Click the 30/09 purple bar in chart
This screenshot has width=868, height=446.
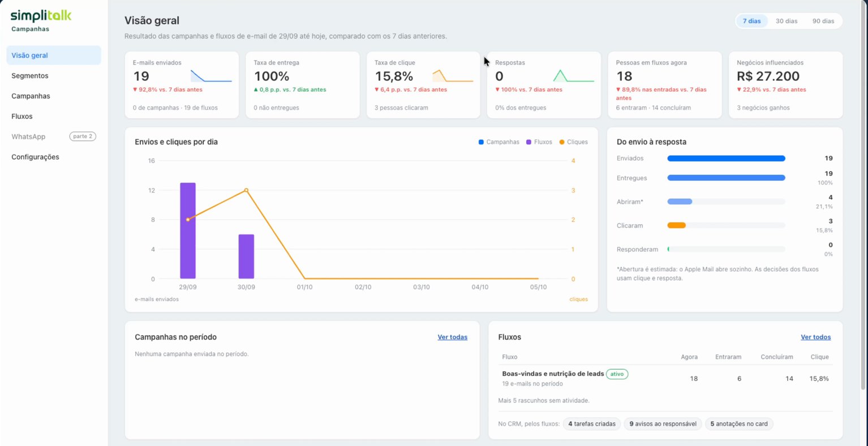(x=246, y=256)
